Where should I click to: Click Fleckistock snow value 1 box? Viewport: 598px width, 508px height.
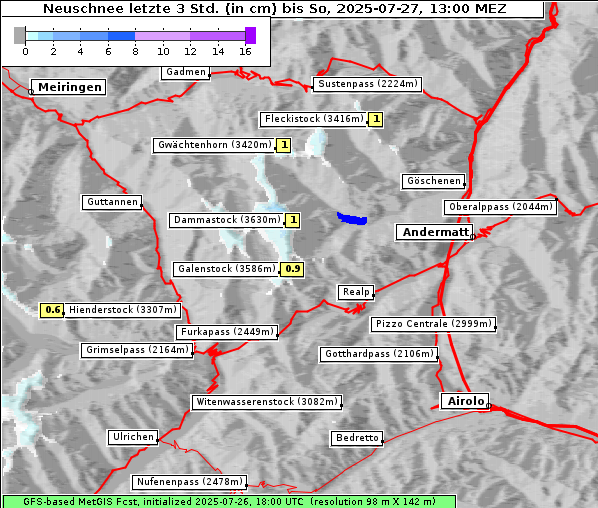tap(376, 119)
